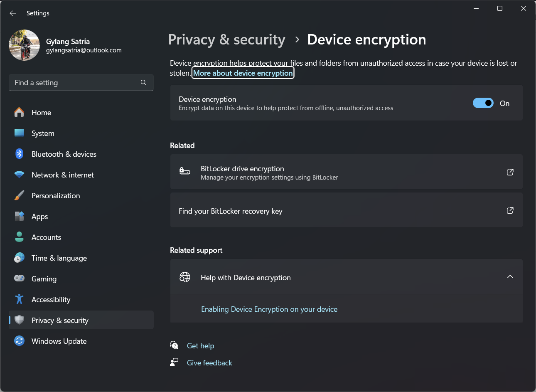Image resolution: width=536 pixels, height=392 pixels.
Task: Click the back arrow in Settings title bar
Action: coord(13,13)
